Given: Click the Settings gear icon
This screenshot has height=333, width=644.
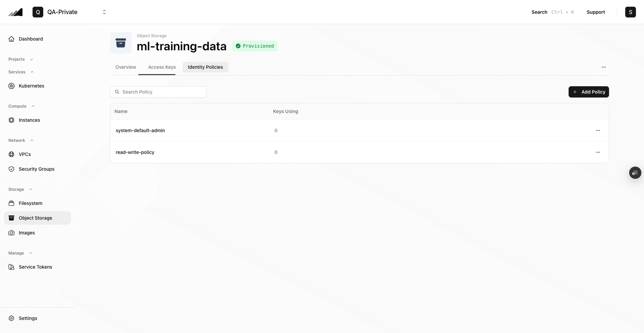Looking at the screenshot, I should 11,318.
